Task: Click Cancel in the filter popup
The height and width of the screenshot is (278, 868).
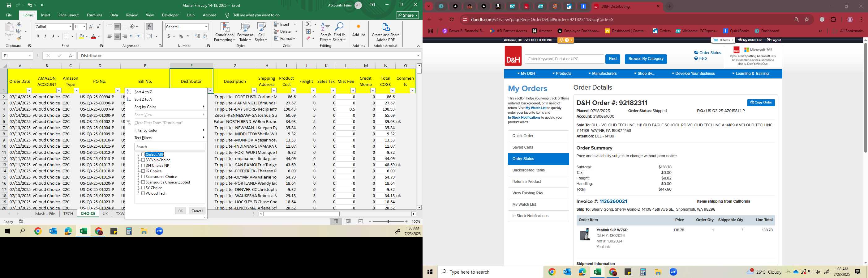Action: [197, 211]
